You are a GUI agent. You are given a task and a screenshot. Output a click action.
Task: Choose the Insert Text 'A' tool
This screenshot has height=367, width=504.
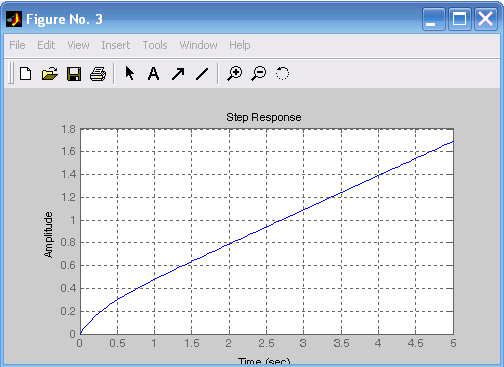point(153,74)
